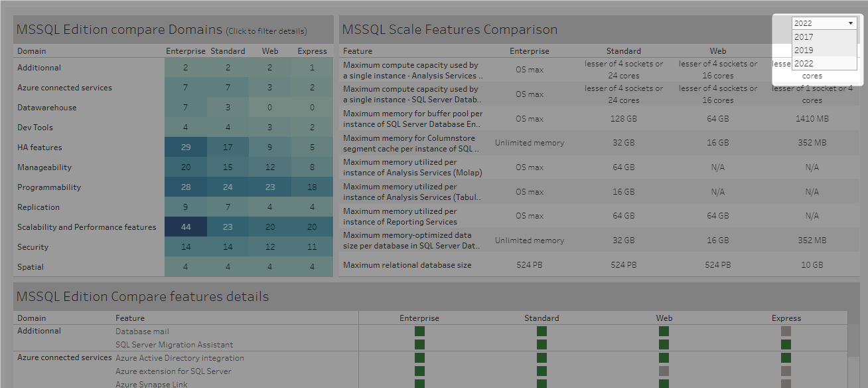Select the Security domain label
This screenshot has width=868, height=388.
click(x=33, y=247)
